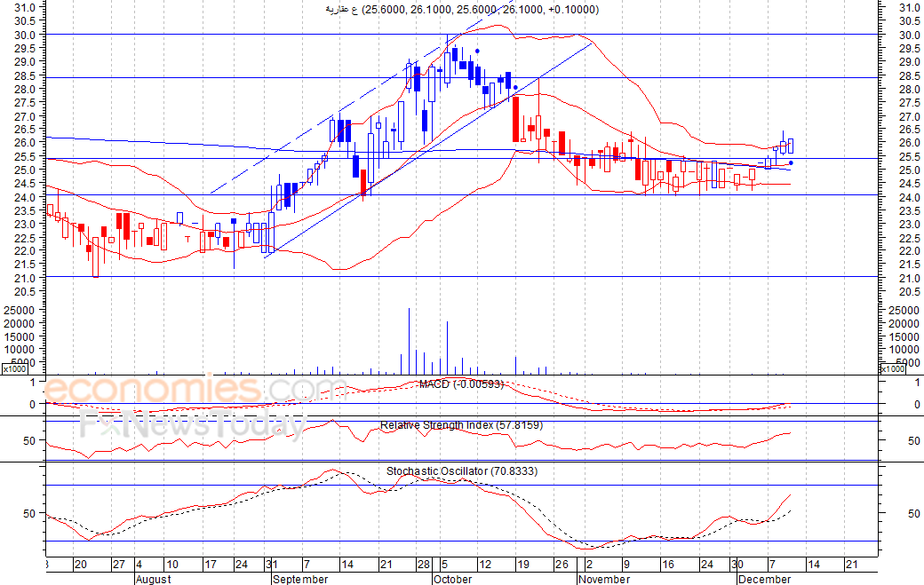Click the Stochastic Oscillator label
This screenshot has height=585, width=924.
coord(461,471)
